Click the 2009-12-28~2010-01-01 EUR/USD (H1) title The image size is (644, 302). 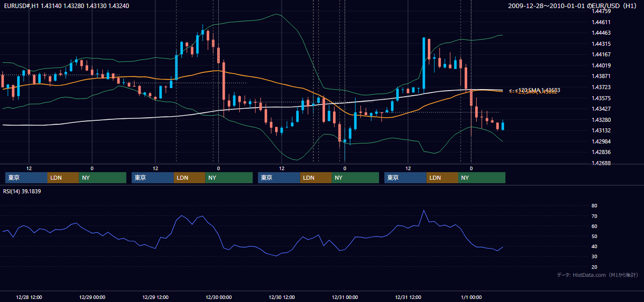573,6
